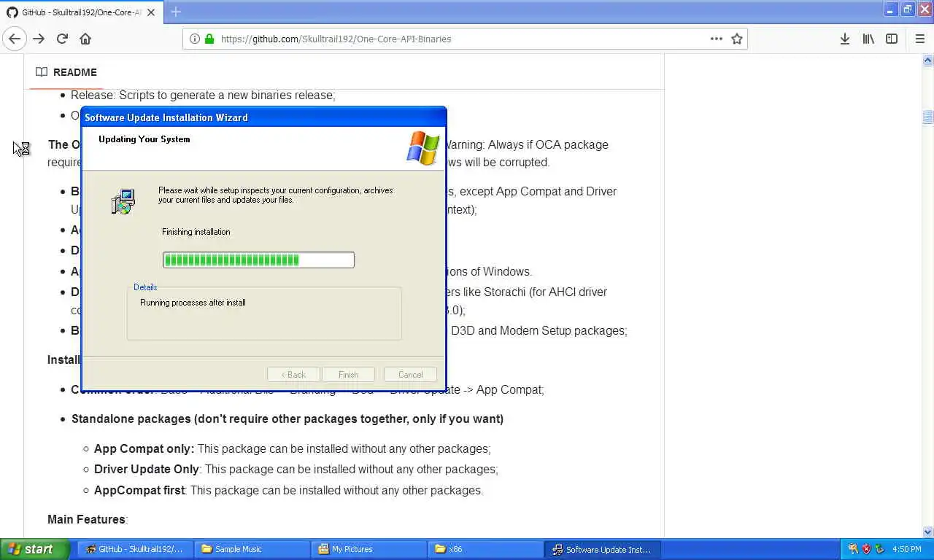View the green padlock connection details
The image size is (934, 560).
pos(209,39)
